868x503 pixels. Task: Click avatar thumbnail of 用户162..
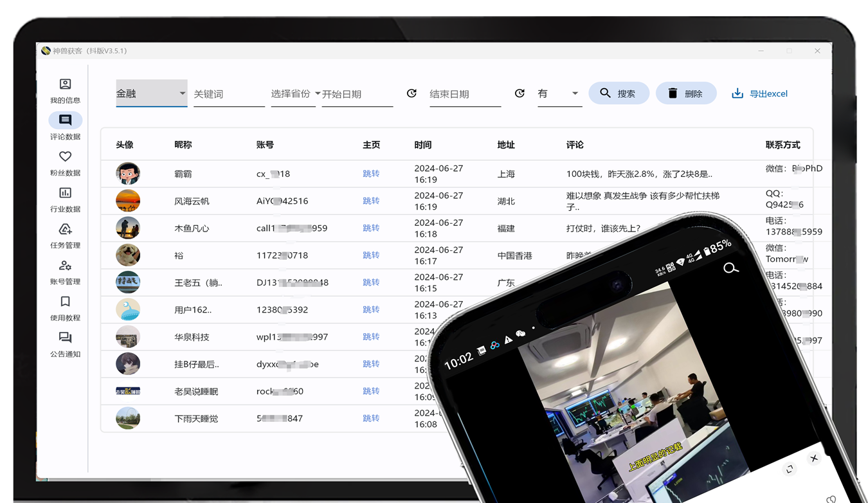[x=128, y=309]
